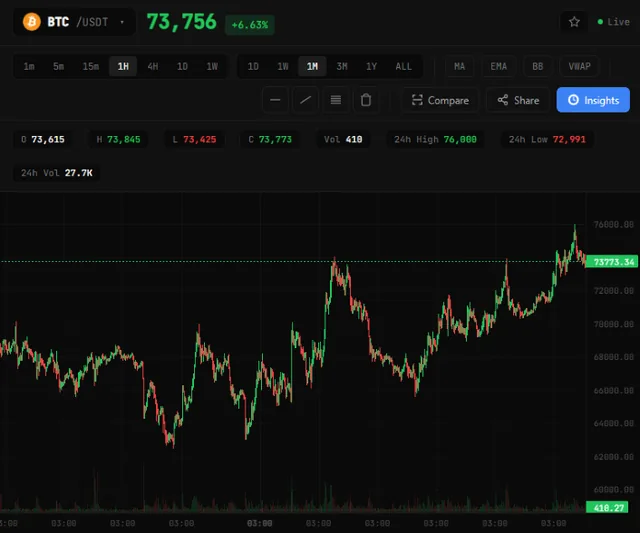Click the Bitcoin coin logo icon
This screenshot has width=640, height=533.
[x=32, y=22]
